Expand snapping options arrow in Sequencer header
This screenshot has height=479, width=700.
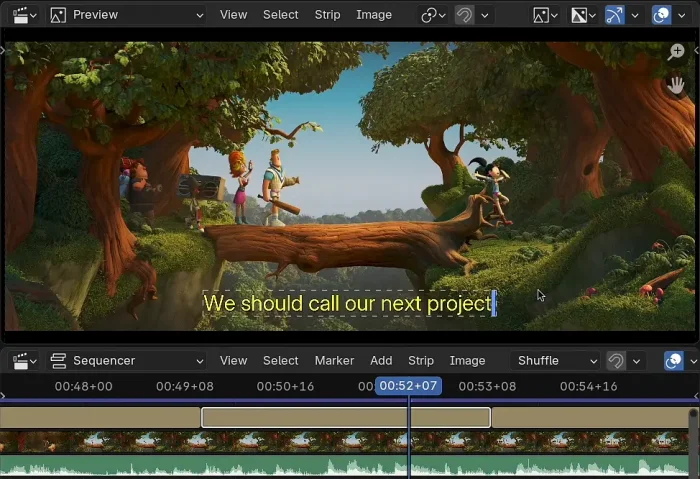click(637, 361)
